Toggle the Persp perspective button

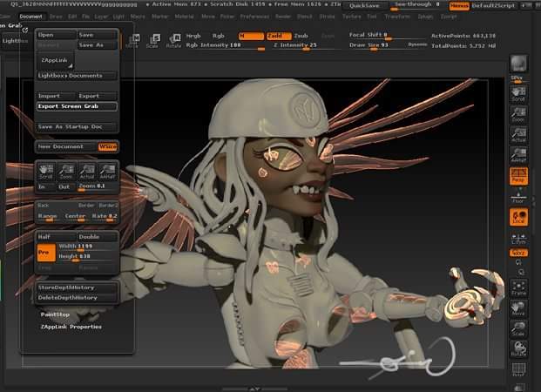518,176
